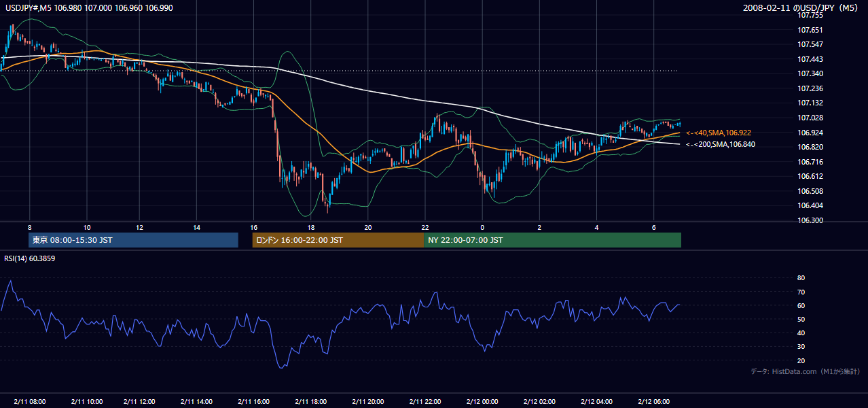Click hour tick 16 under price chart
The image size is (868, 408).
(x=254, y=227)
